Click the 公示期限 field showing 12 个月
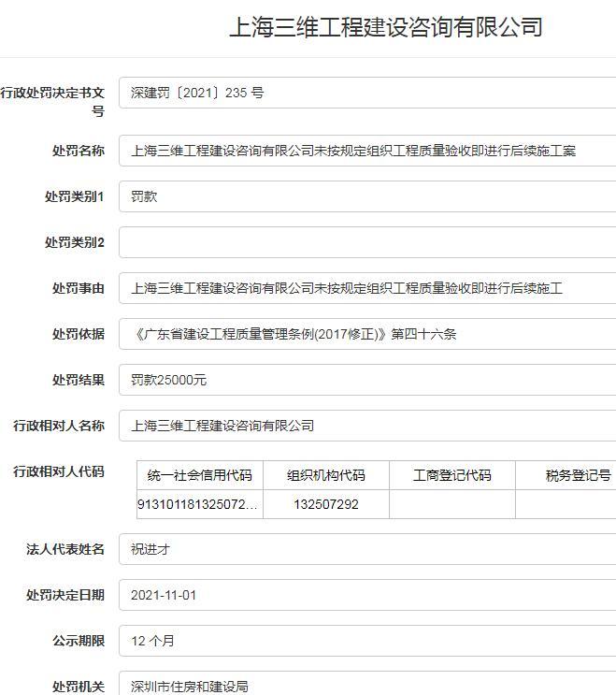This screenshot has width=616, height=695. pos(367,641)
